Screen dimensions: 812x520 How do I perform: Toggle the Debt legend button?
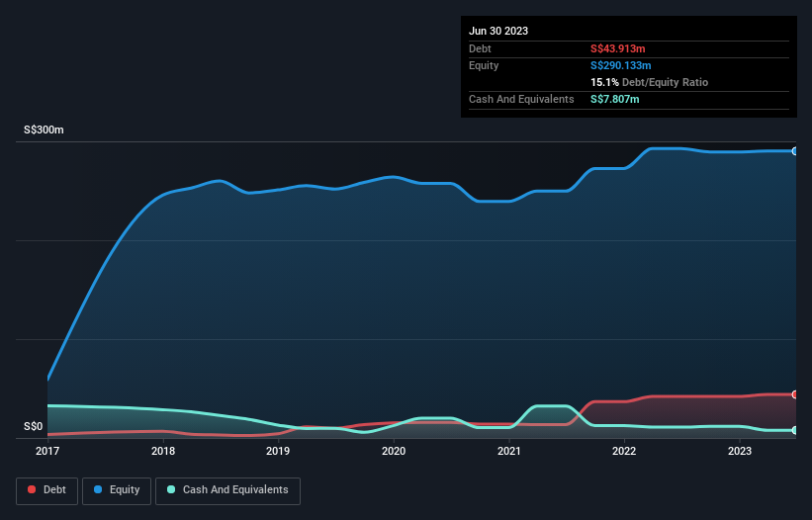47,490
